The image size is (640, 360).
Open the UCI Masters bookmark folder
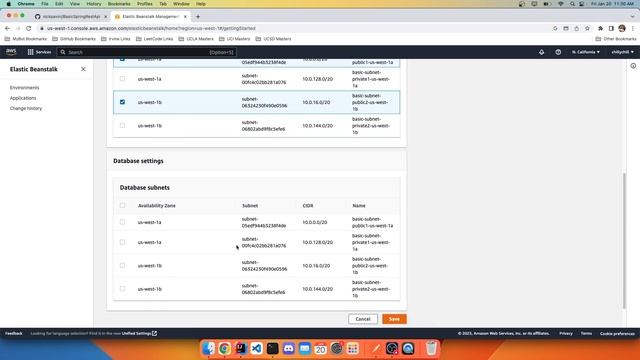(234, 39)
